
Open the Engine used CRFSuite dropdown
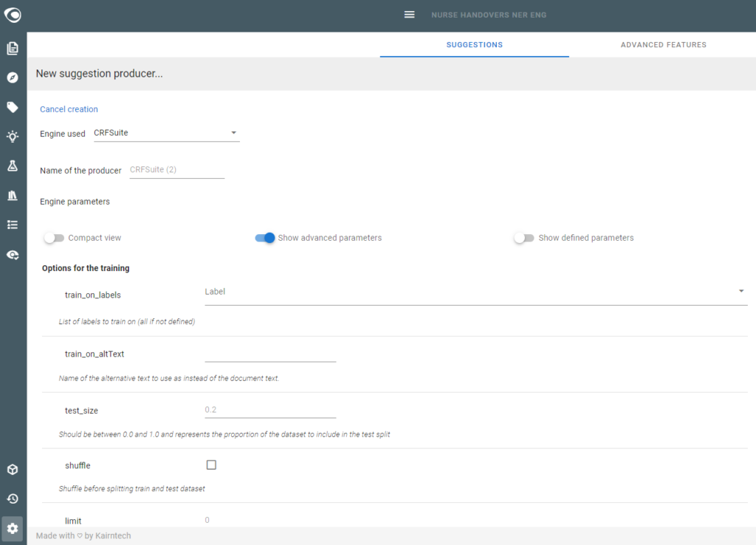pos(166,133)
